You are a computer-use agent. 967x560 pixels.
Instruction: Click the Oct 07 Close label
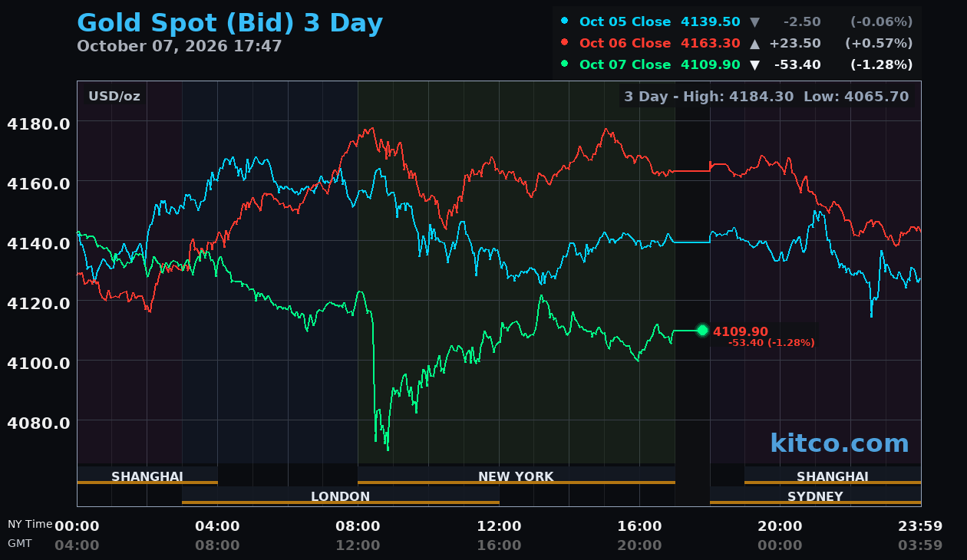(625, 64)
